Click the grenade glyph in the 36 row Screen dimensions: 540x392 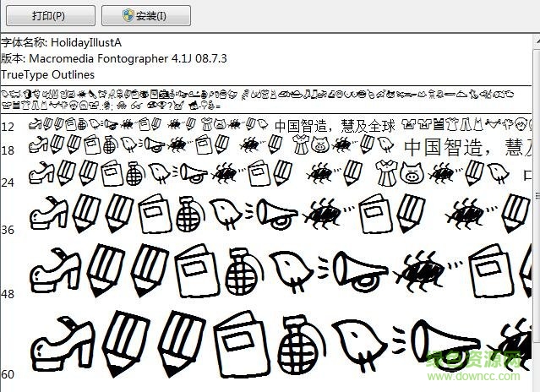(190, 214)
